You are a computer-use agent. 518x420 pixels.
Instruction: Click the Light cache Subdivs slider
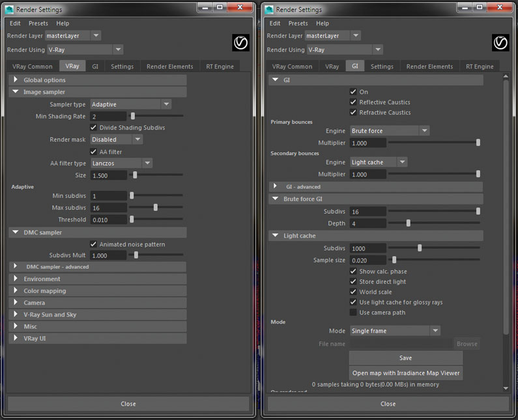click(x=434, y=247)
